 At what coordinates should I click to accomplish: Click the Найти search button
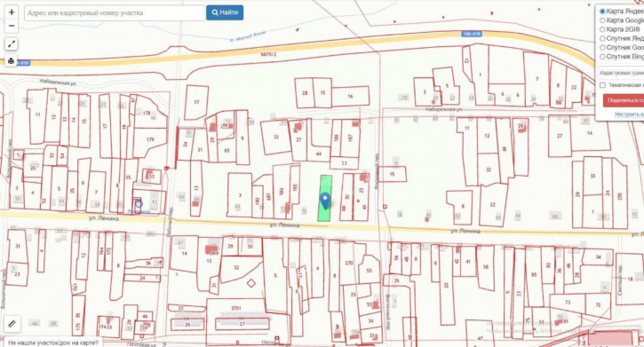coord(225,12)
